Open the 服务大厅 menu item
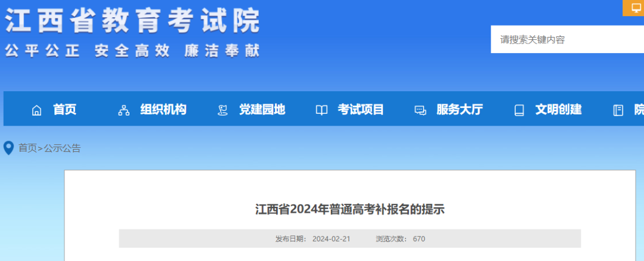Image resolution: width=644 pixels, height=261 pixels. 460,110
